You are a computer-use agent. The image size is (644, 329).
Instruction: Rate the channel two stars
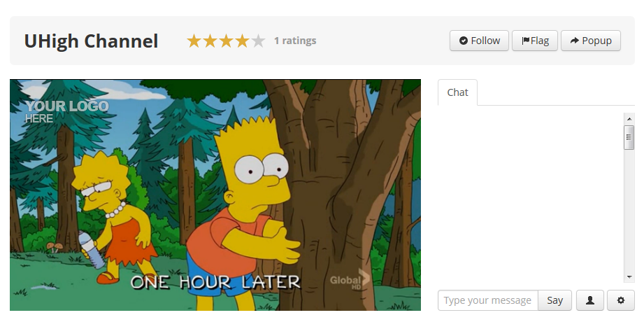(210, 41)
